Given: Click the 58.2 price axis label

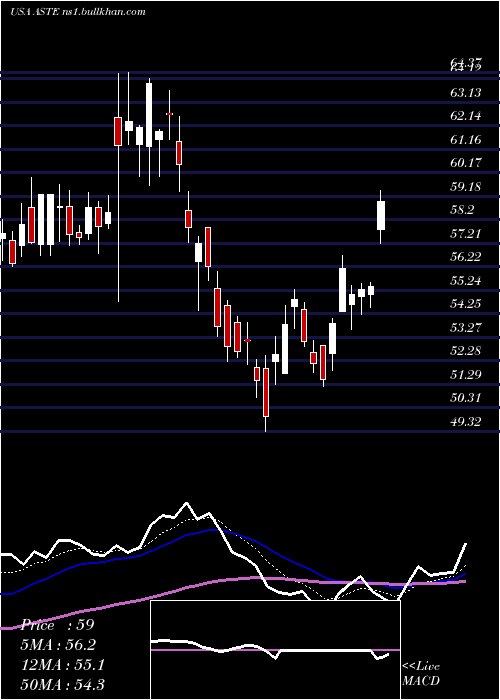Looking at the screenshot, I should [x=462, y=209].
